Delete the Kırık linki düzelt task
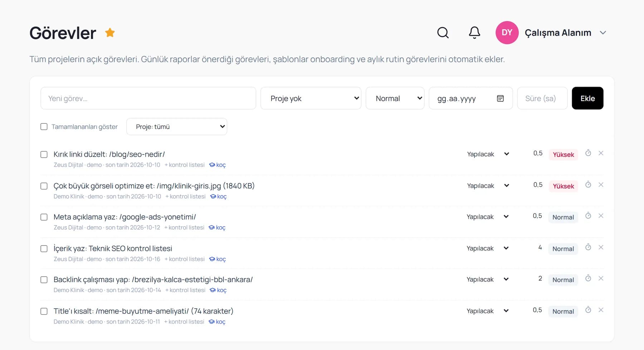Image resolution: width=644 pixels, height=350 pixels. 601,153
